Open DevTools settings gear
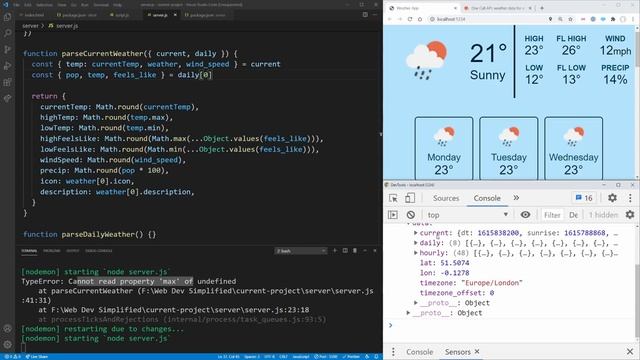640x360 pixels. tap(612, 198)
